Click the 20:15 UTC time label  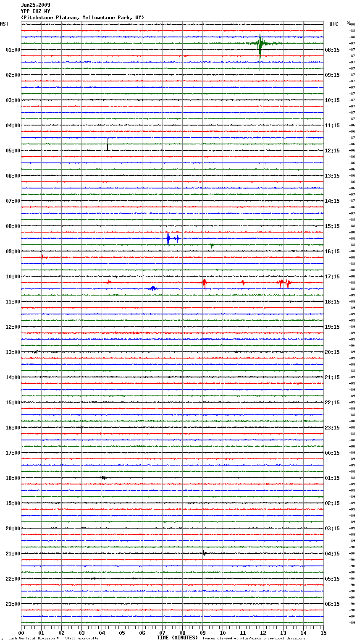click(332, 352)
